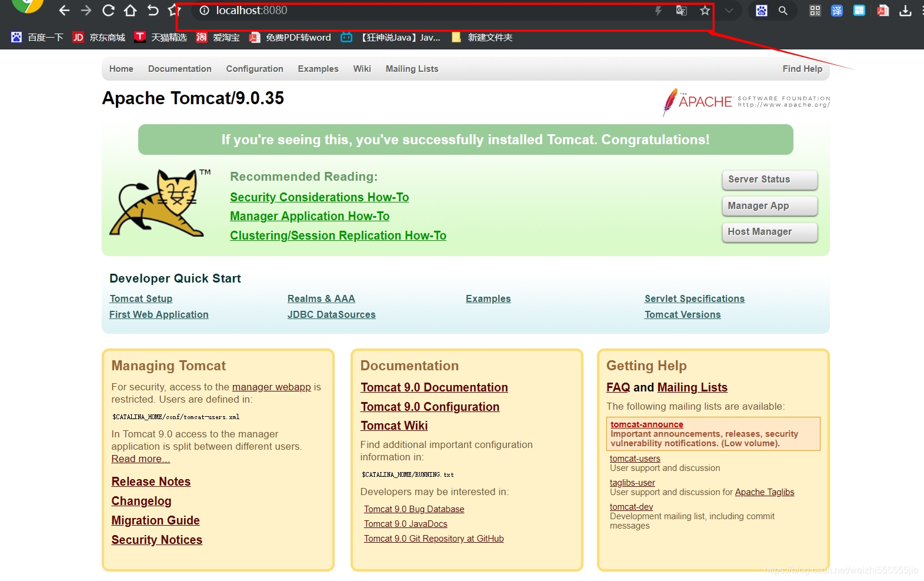The width and height of the screenshot is (924, 581).
Task: Open the 狂神说Java bookmark
Action: (391, 37)
